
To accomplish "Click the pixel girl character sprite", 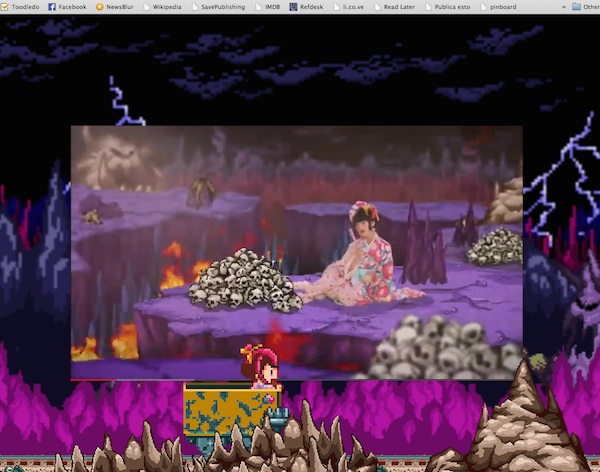I will tap(261, 367).
